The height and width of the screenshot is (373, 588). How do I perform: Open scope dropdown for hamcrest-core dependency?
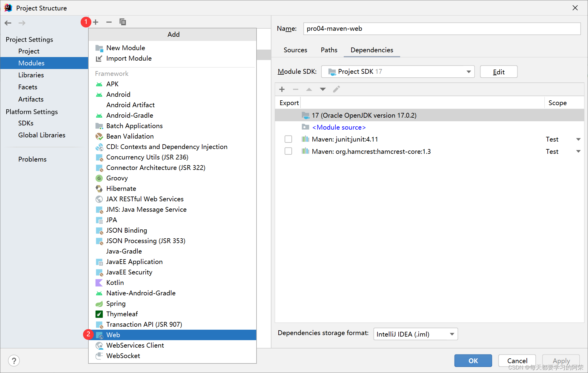(x=578, y=151)
